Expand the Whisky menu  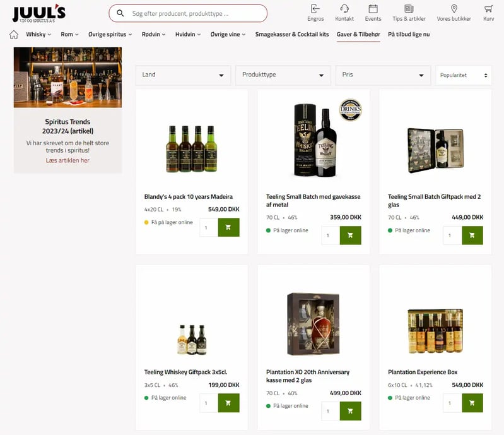point(38,35)
